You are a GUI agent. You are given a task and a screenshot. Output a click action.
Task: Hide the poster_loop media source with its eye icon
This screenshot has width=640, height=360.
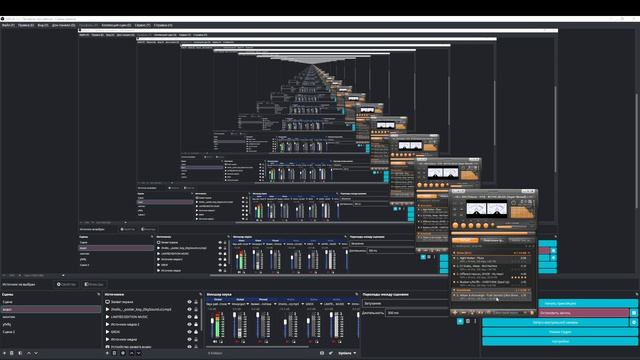[x=189, y=309]
